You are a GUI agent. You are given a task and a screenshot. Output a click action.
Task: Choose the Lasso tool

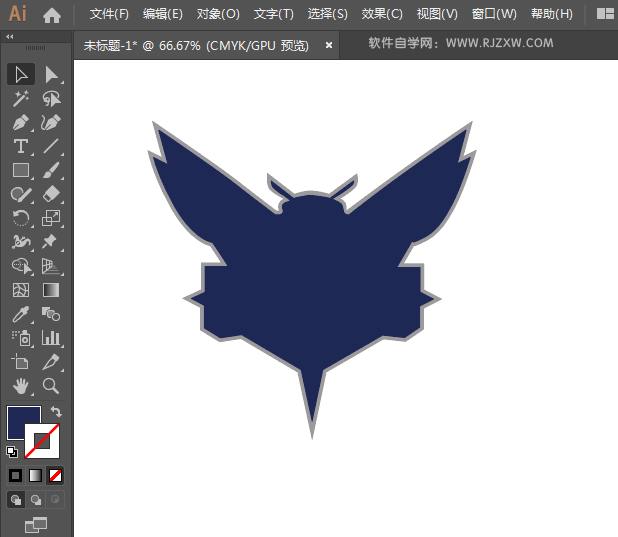click(x=51, y=99)
